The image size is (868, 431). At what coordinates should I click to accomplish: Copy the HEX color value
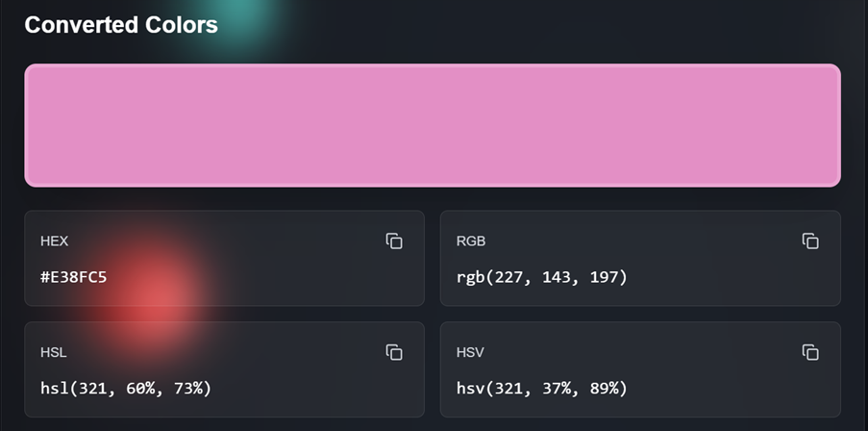point(394,241)
